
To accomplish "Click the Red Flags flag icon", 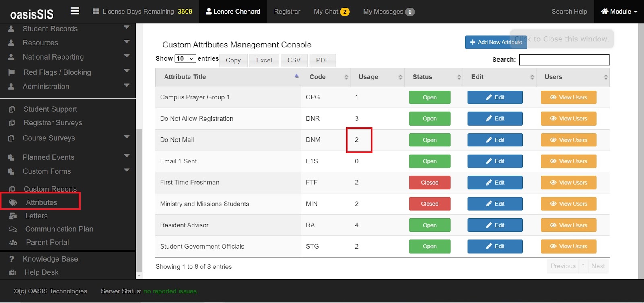I will pyautogui.click(x=12, y=72).
